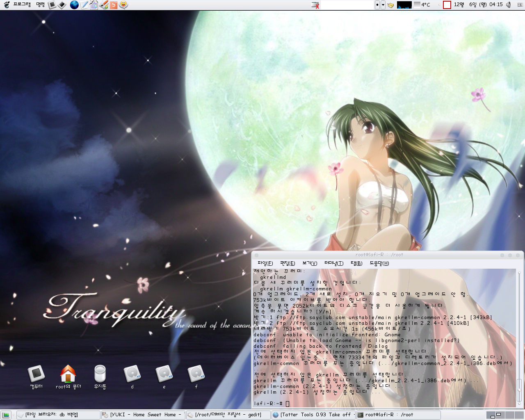525x420 pixels.
Task: Click the volume speaker icon
Action: (x=509, y=5)
